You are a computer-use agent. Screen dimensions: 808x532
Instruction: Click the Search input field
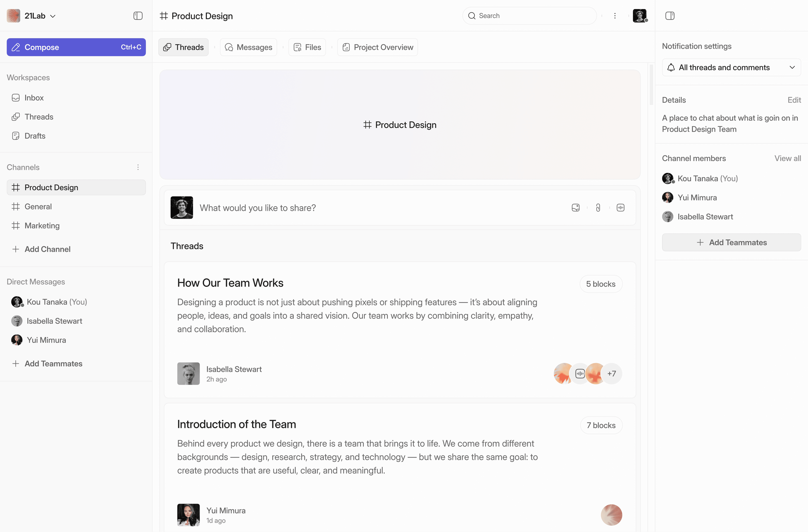click(x=529, y=16)
